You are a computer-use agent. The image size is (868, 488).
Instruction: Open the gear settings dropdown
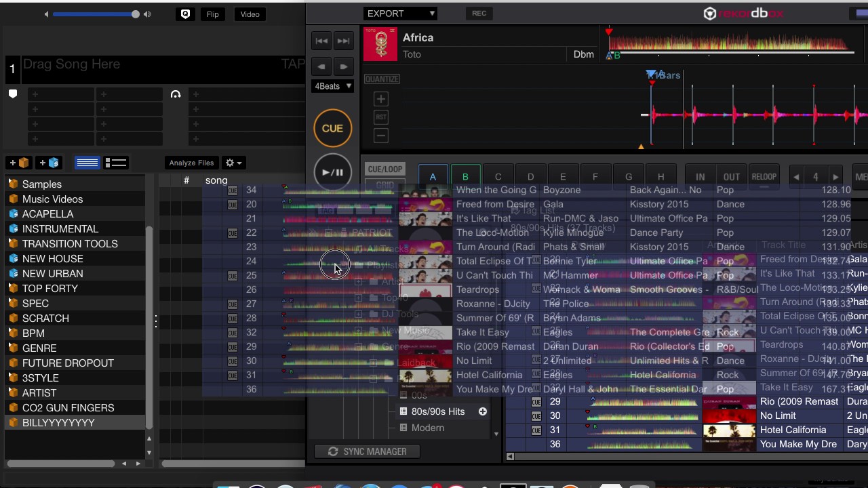click(x=234, y=163)
